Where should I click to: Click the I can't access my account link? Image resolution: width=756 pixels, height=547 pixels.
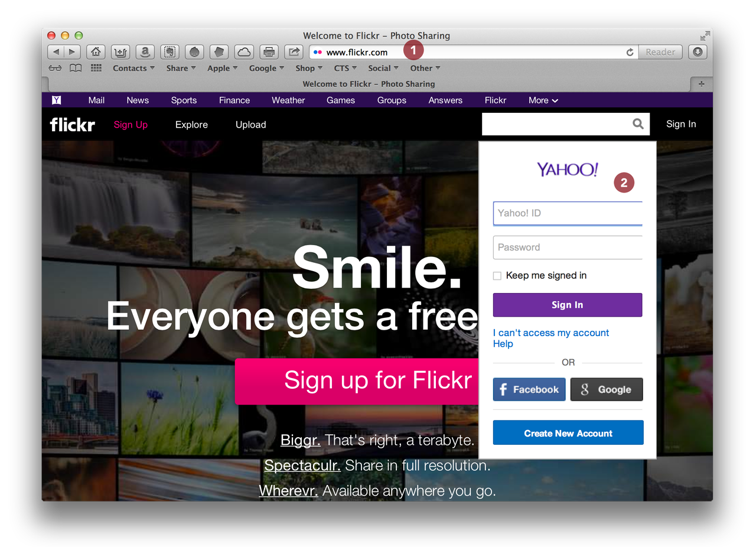point(550,333)
